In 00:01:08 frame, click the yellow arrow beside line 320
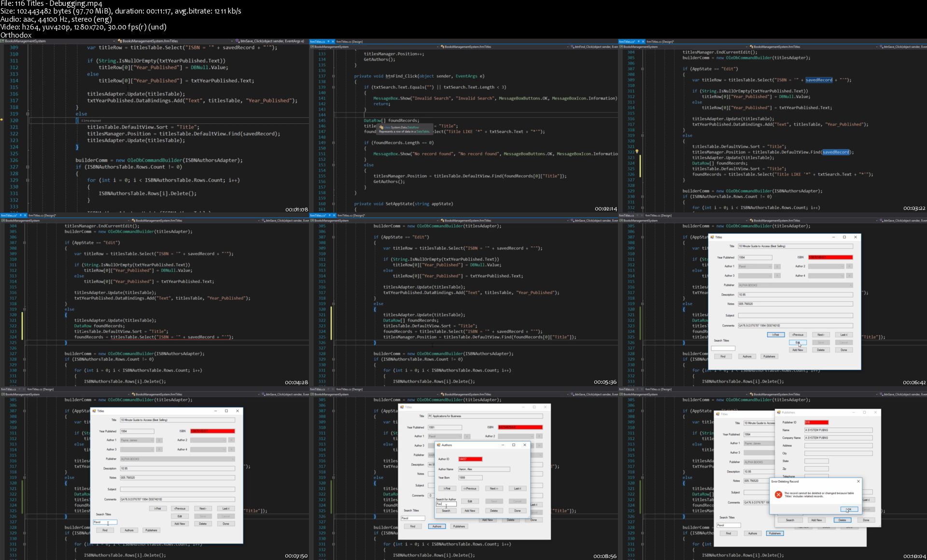This screenshot has height=560, width=927. 2,120
